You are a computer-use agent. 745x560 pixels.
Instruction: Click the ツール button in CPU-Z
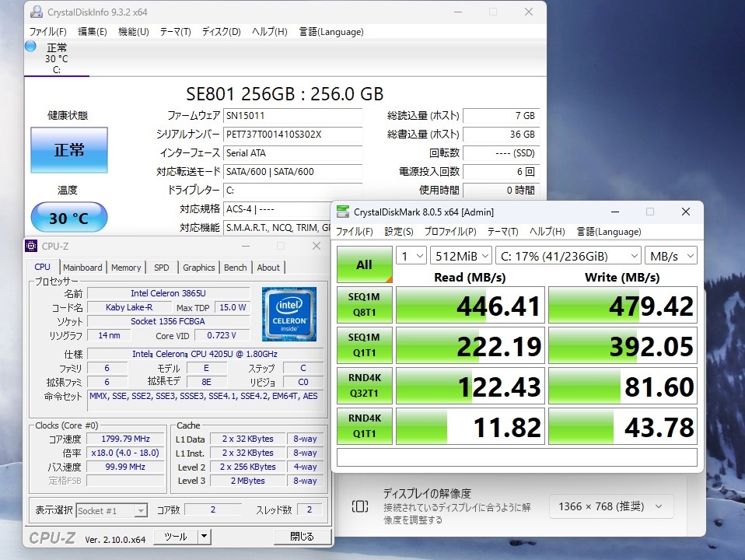pos(176,537)
